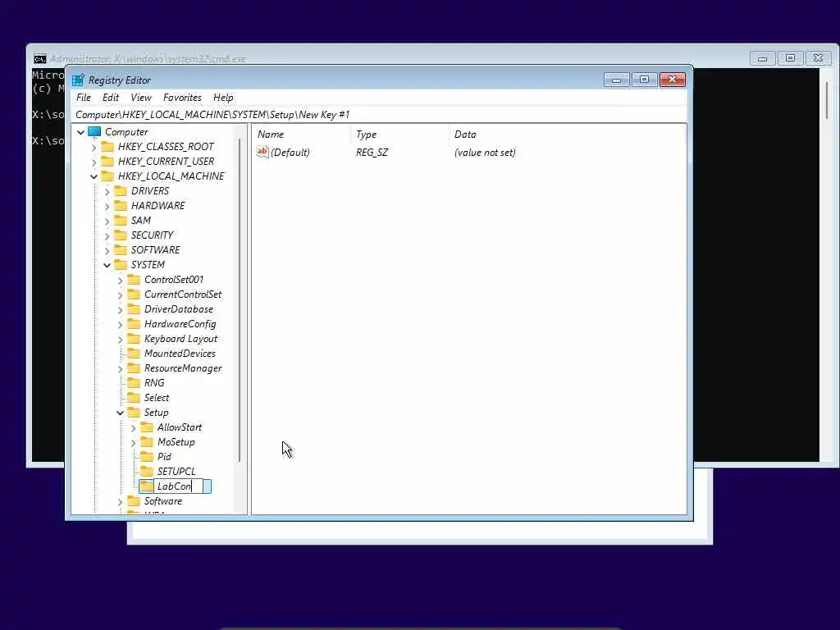Image resolution: width=840 pixels, height=630 pixels.
Task: Click the registry path address bar
Action: pyautogui.click(x=379, y=115)
